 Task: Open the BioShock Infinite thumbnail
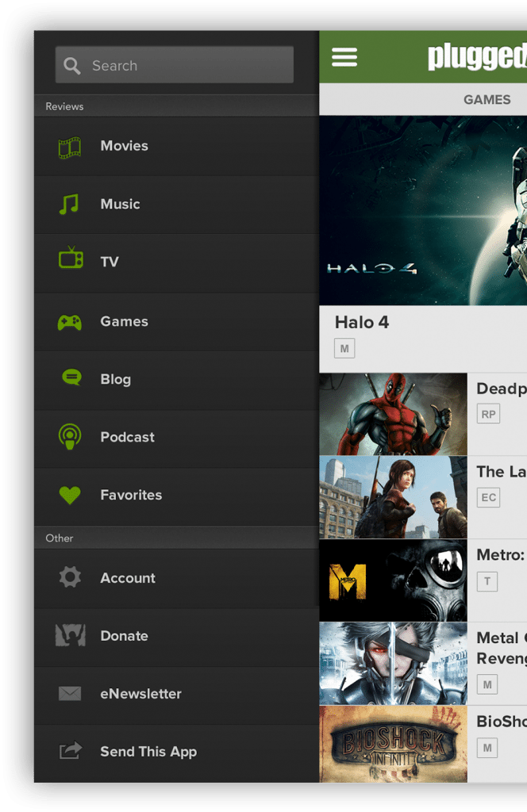pos(394,744)
